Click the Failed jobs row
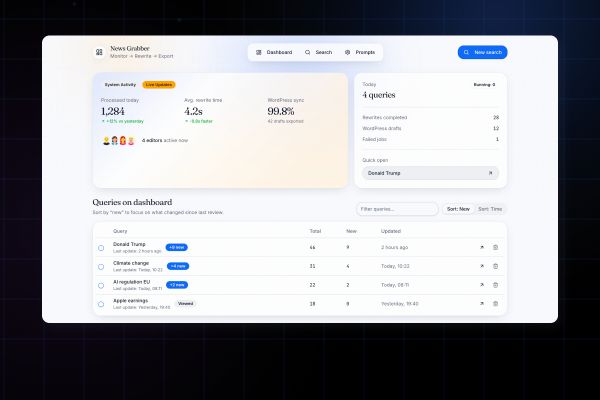Viewport: 600px width, 400px height. (x=430, y=139)
